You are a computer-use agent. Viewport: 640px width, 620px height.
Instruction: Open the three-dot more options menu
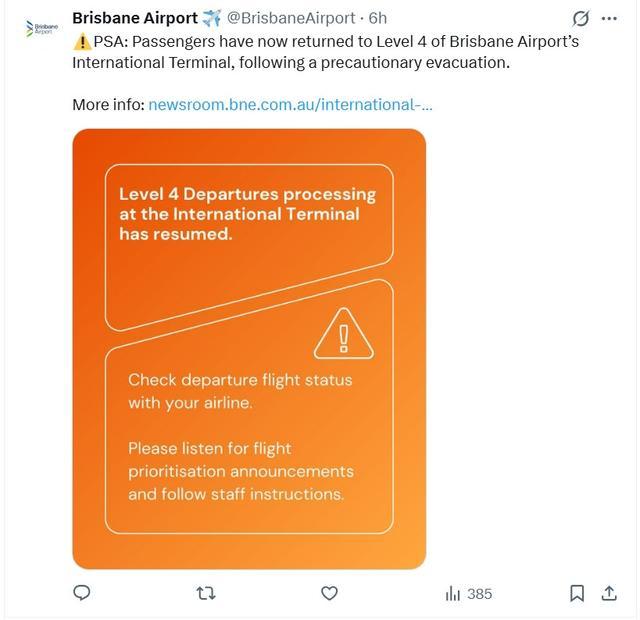click(x=609, y=18)
